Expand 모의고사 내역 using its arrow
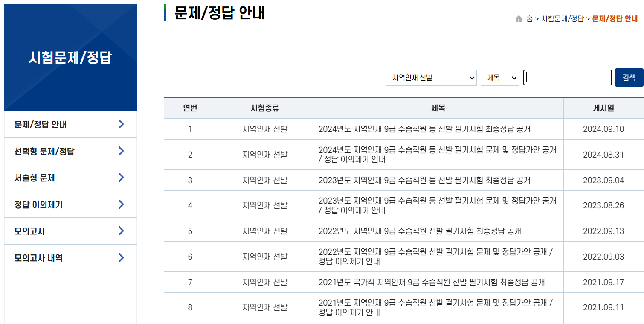 tap(121, 257)
